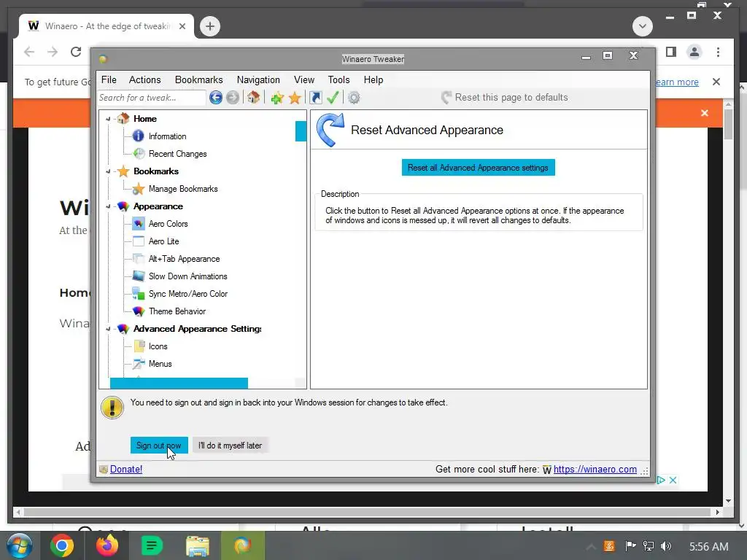
Task: Select Recent Changes in the tree
Action: 178,154
